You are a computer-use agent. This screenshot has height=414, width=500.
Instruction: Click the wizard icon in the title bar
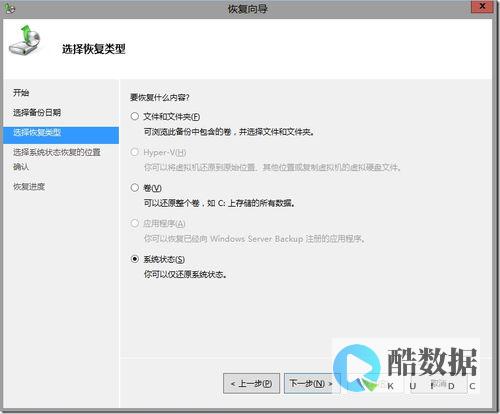coord(10,9)
